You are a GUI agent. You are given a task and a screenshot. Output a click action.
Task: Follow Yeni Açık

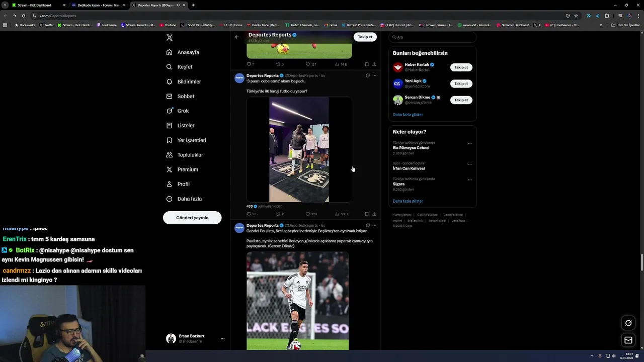461,83
